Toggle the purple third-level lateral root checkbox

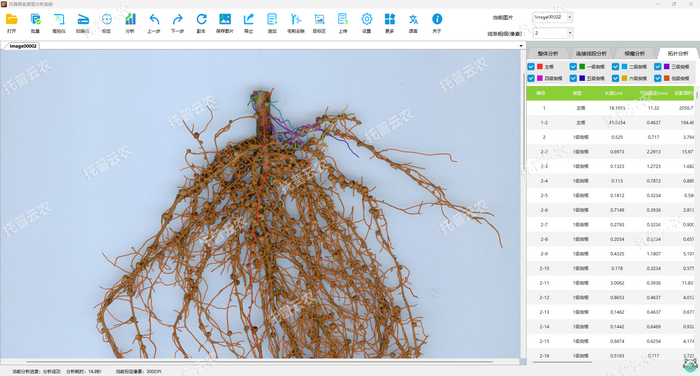[658, 67]
